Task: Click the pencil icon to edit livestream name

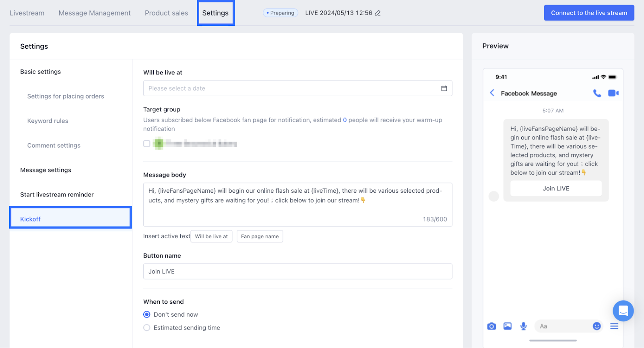Action: tap(378, 13)
